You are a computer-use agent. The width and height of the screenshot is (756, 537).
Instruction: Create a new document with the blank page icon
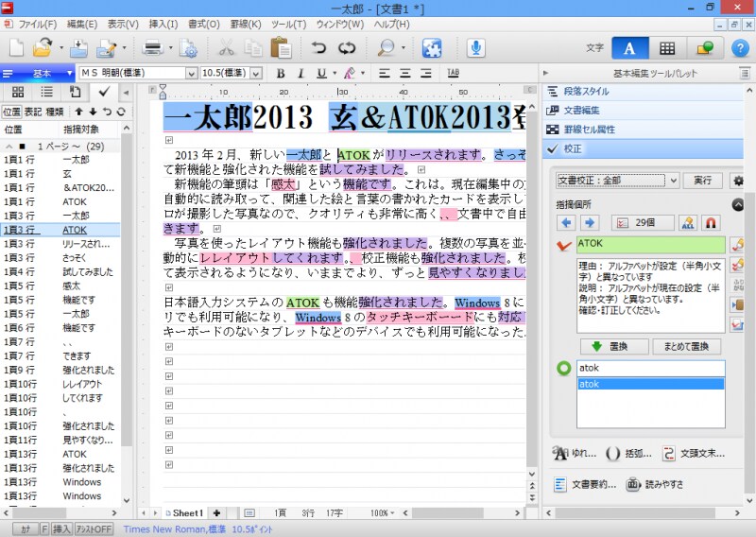[x=16, y=48]
